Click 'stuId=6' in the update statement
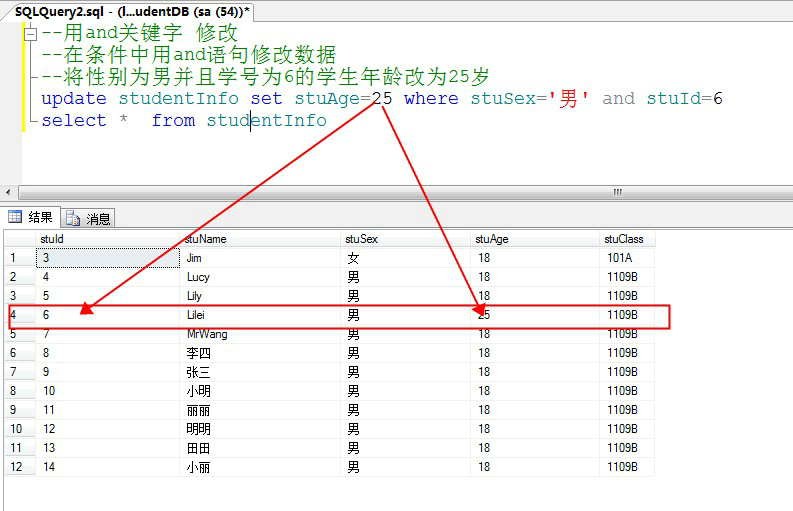Viewport: 793px width, 511px height. 685,98
